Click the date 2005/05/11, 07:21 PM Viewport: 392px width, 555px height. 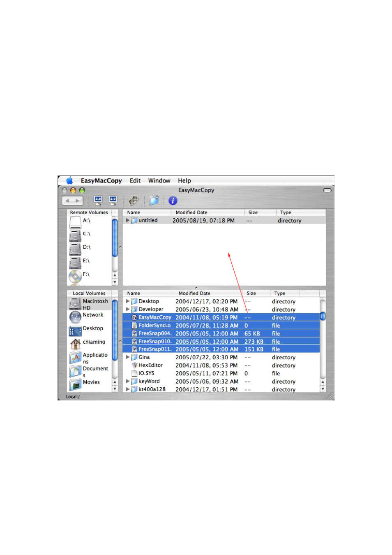click(206, 373)
